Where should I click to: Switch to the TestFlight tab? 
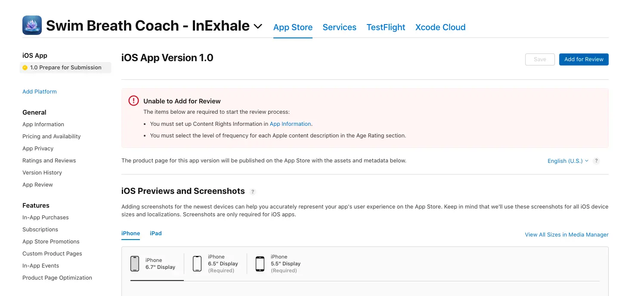(386, 27)
